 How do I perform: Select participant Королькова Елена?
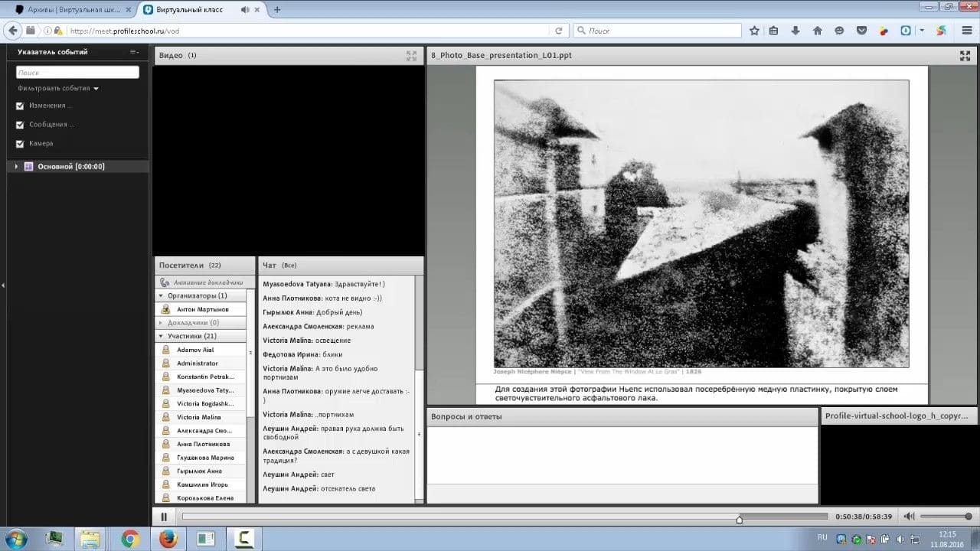tap(201, 498)
